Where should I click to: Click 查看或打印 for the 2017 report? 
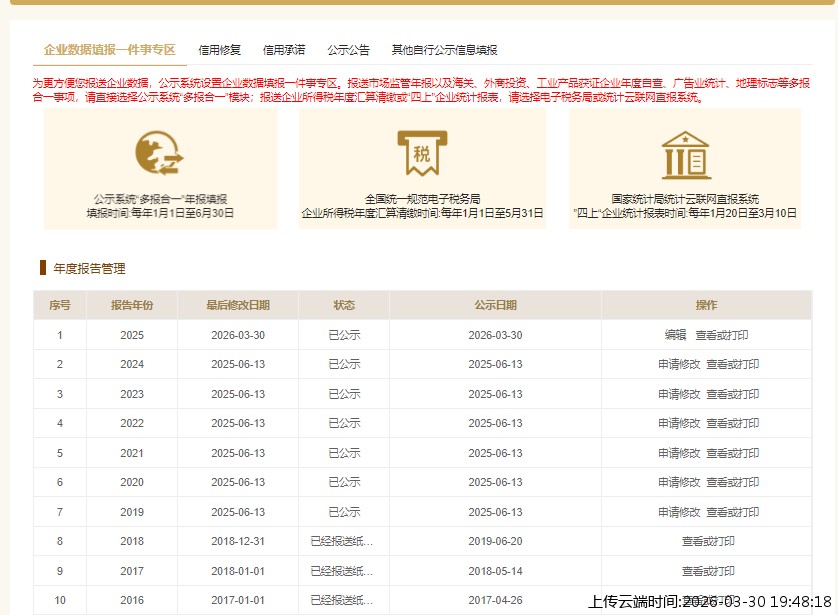(x=708, y=571)
